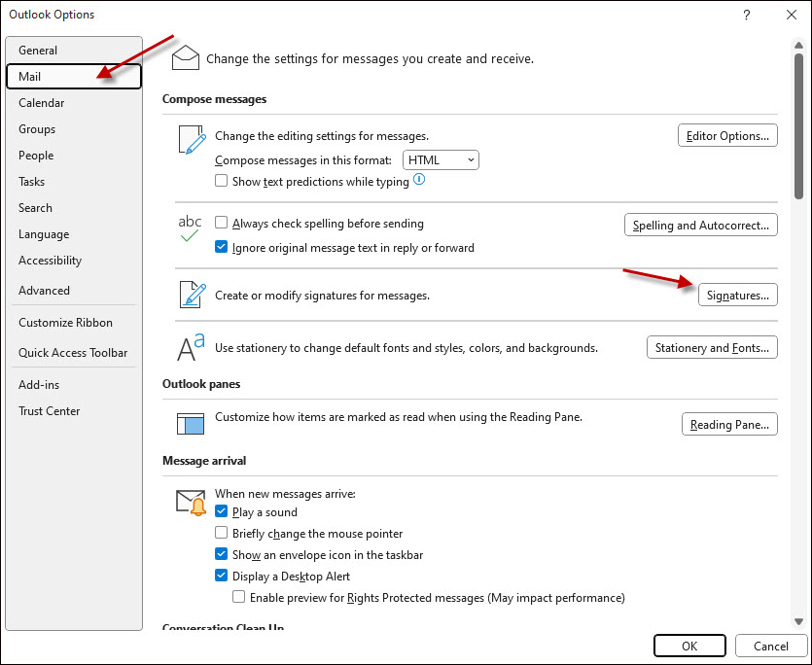This screenshot has width=812, height=665.
Task: Go to the Add-ins category
Action: tap(74, 385)
